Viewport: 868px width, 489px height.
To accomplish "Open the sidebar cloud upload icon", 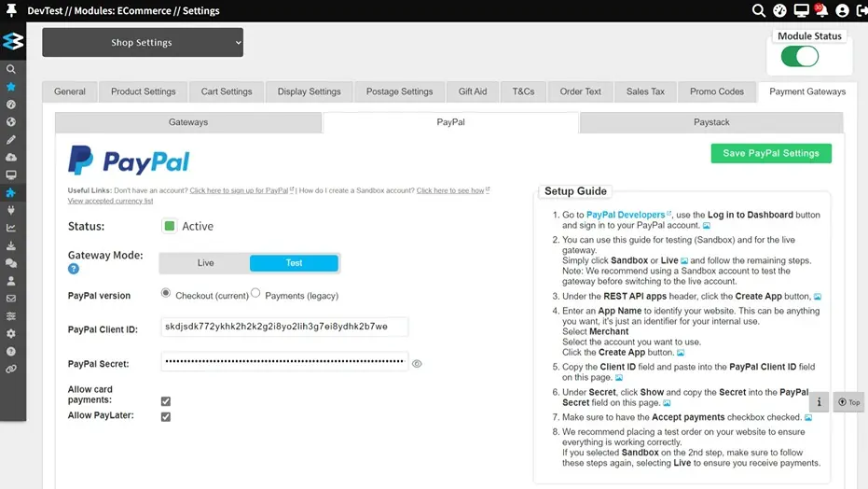I will [11, 158].
